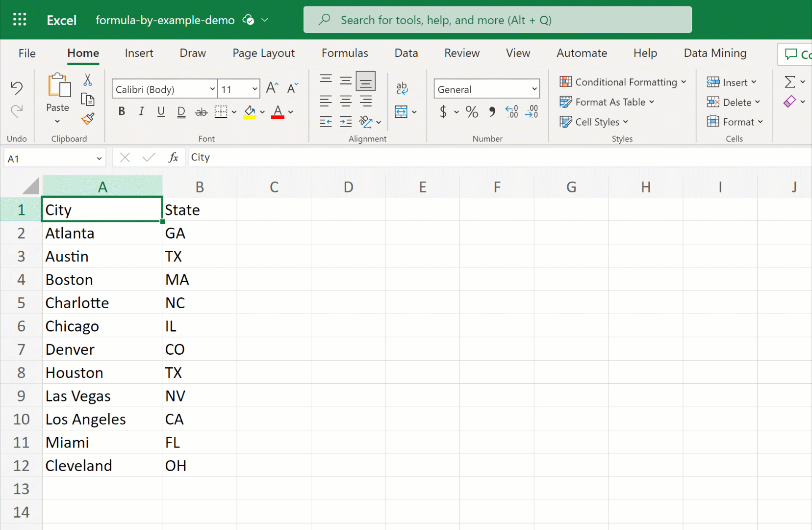
Task: Switch to the Formulas ribbon tab
Action: [345, 53]
